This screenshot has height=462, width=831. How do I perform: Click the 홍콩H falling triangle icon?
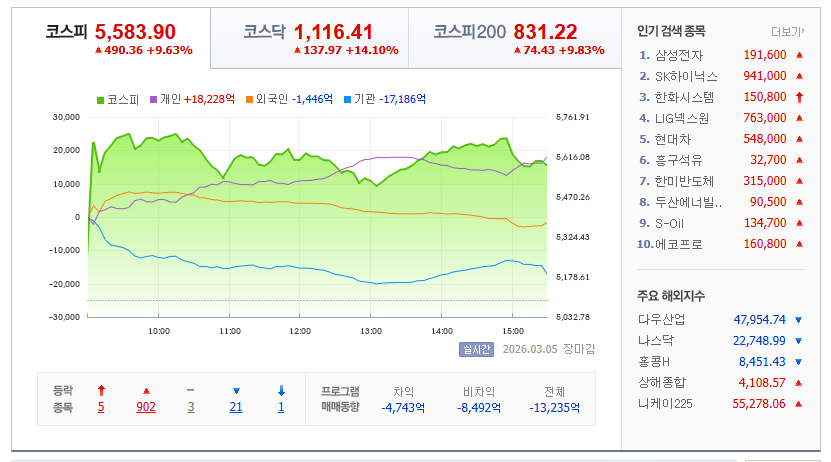point(799,362)
